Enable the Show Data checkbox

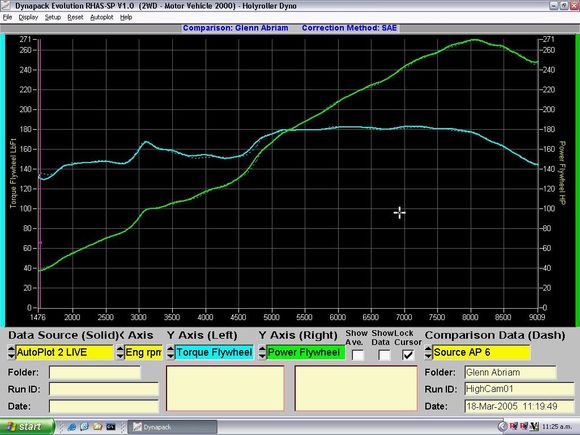[x=384, y=355]
